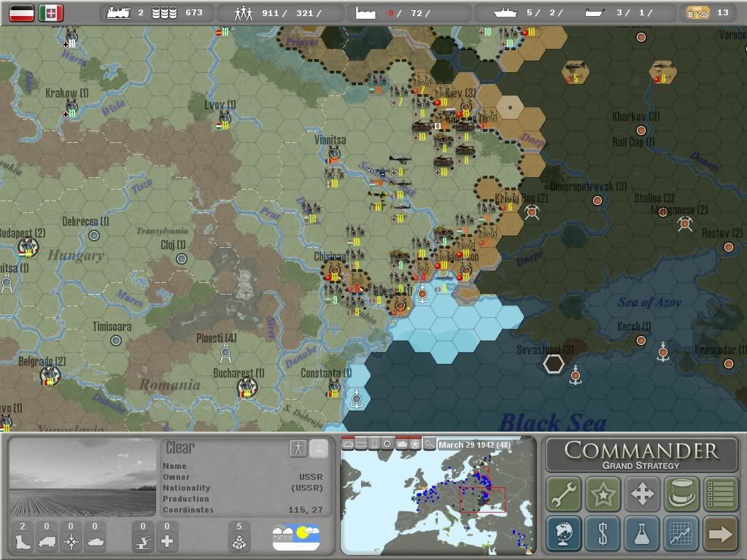747x560 pixels.
Task: Select the Debrecen city marker
Action: pos(94,236)
